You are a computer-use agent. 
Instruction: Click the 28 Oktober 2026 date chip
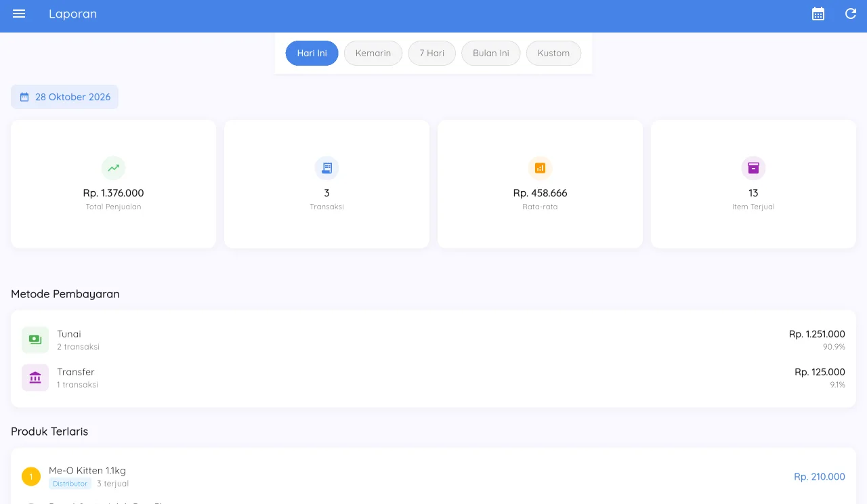pos(64,97)
